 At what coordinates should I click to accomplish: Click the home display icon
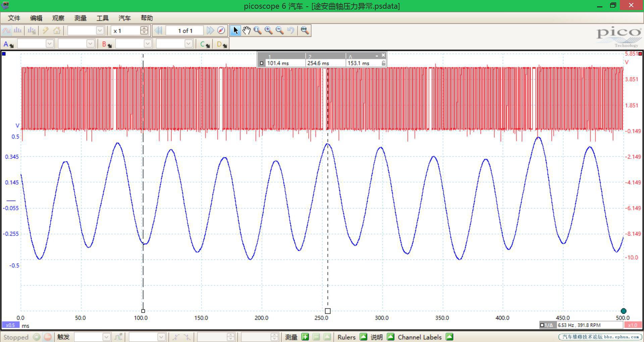[57, 31]
